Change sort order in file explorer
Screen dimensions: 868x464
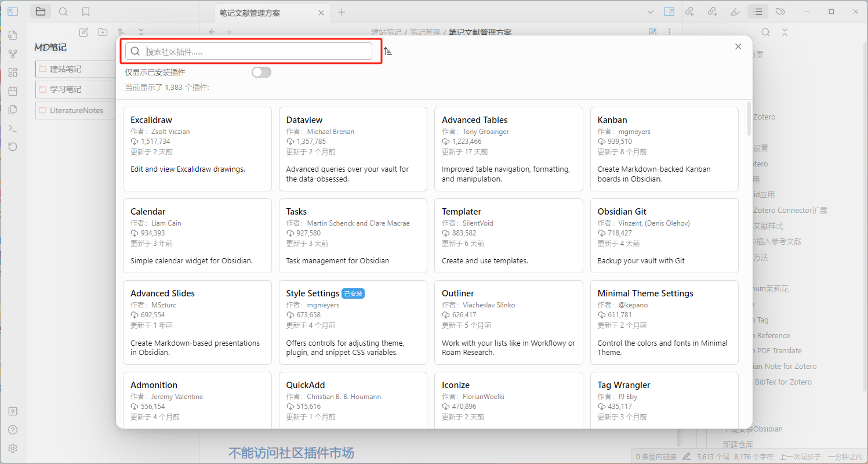coord(122,32)
